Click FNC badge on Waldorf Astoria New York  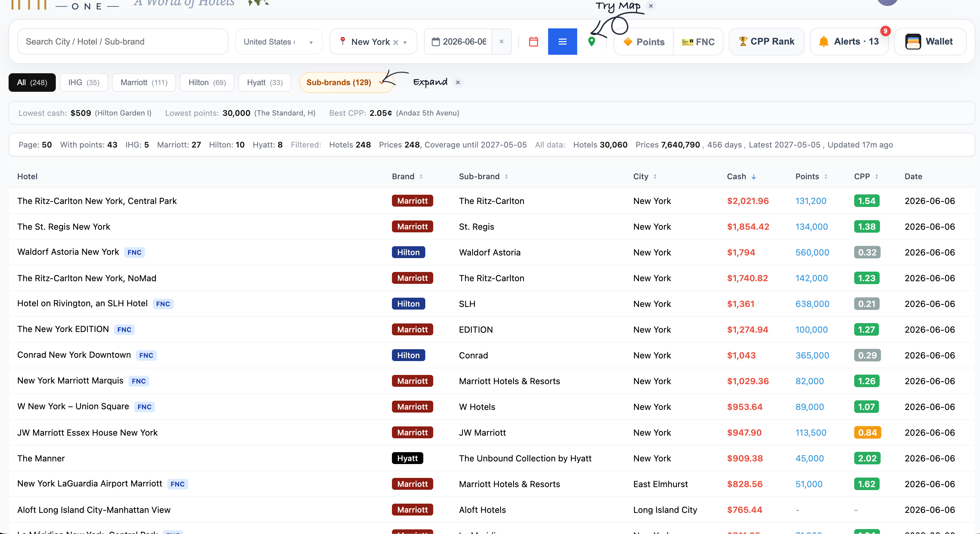coord(134,252)
